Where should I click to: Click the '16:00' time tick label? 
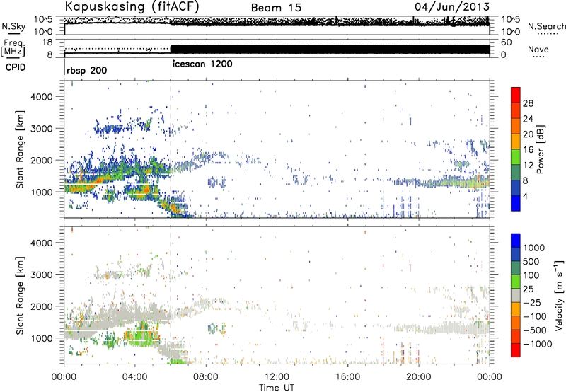point(347,377)
